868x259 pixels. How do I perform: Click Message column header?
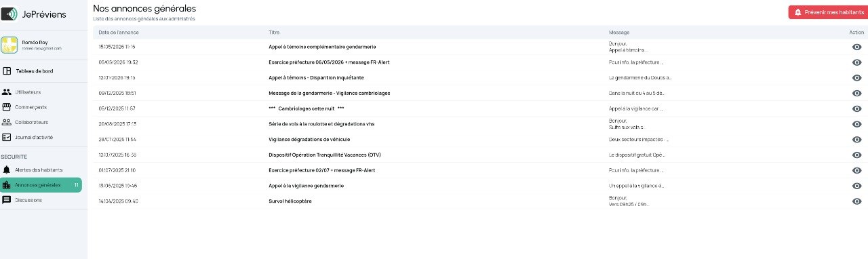[619, 33]
